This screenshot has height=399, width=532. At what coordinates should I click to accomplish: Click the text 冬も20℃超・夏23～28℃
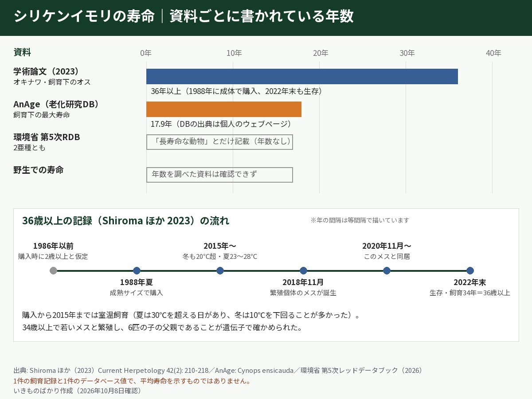[x=220, y=256]
